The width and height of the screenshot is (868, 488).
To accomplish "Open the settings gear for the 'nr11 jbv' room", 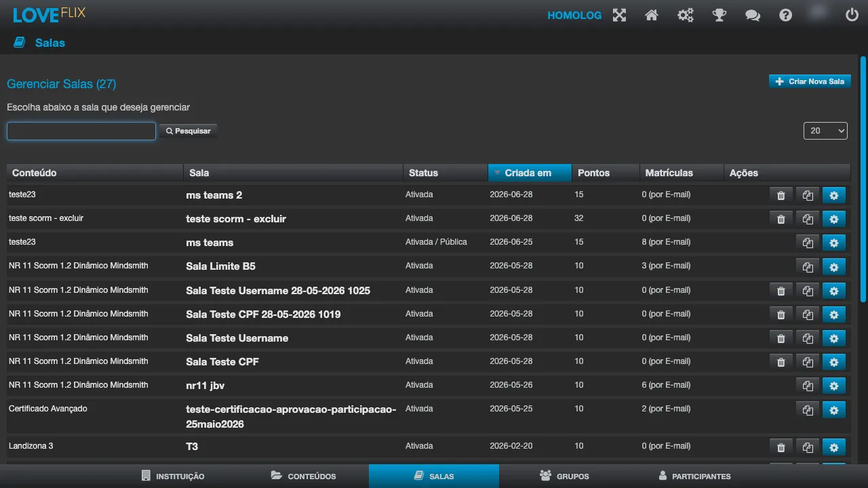I will 834,386.
